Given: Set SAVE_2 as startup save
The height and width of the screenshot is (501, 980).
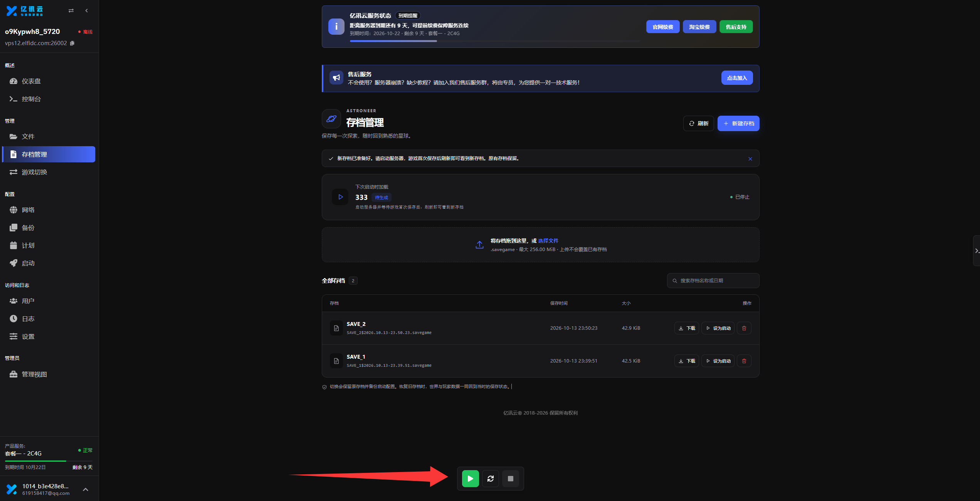Looking at the screenshot, I should coord(718,328).
